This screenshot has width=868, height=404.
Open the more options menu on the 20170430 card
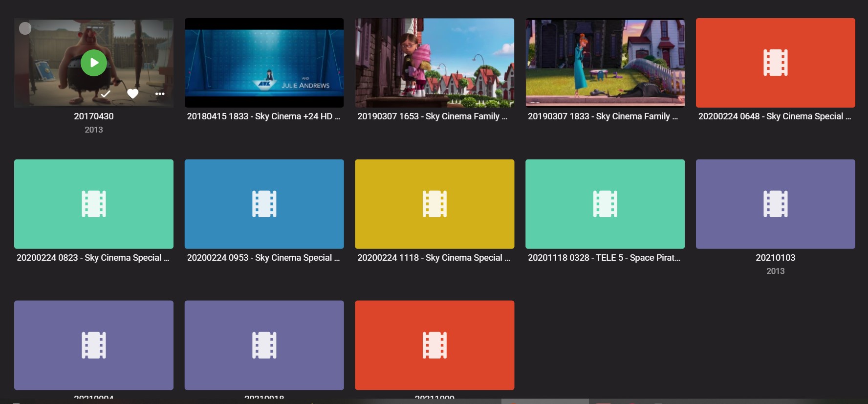pyautogui.click(x=160, y=93)
